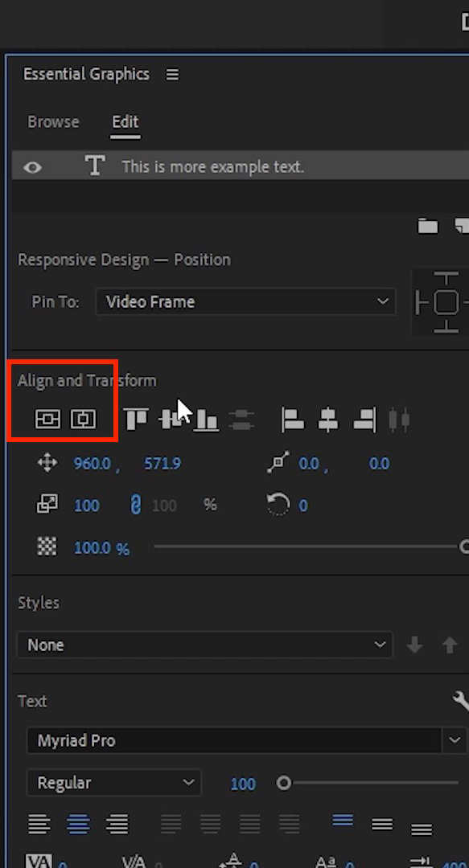
Task: Click the font size value 100
Action: [243, 784]
